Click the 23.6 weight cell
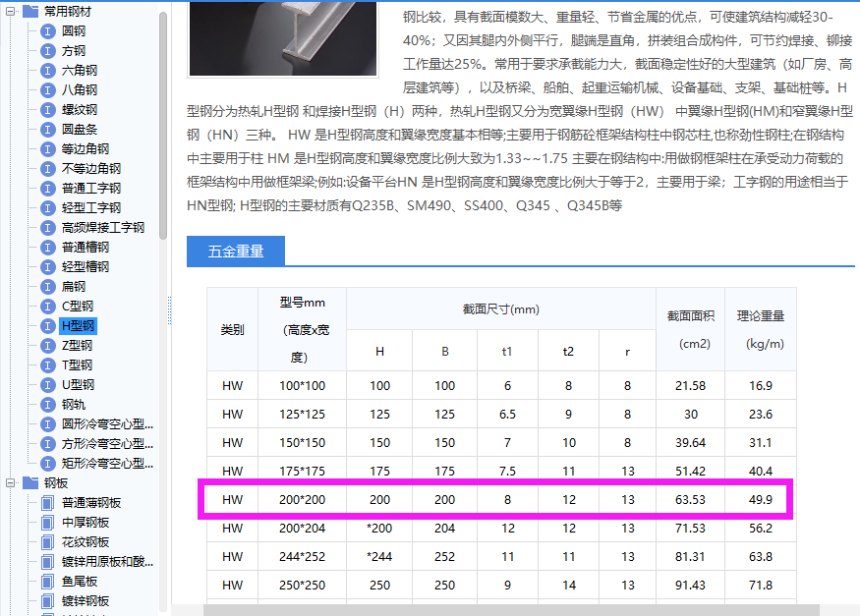Image resolution: width=860 pixels, height=616 pixels. (761, 415)
